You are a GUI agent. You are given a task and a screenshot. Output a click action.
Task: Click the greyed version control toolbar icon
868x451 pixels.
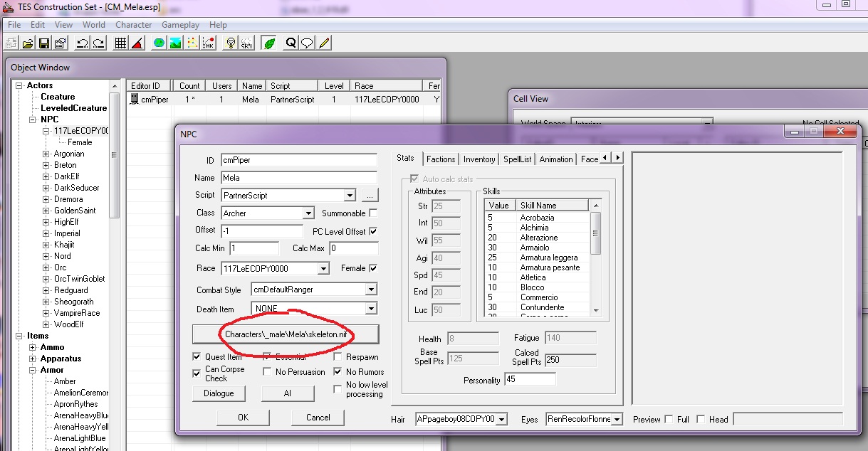(x=11, y=43)
